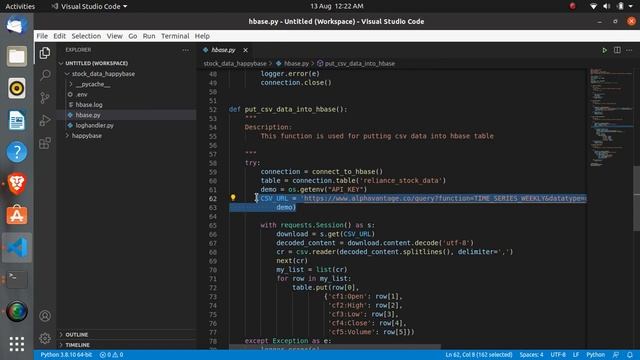Click put_csv_data_into_hbase breadcrumb

(360, 64)
